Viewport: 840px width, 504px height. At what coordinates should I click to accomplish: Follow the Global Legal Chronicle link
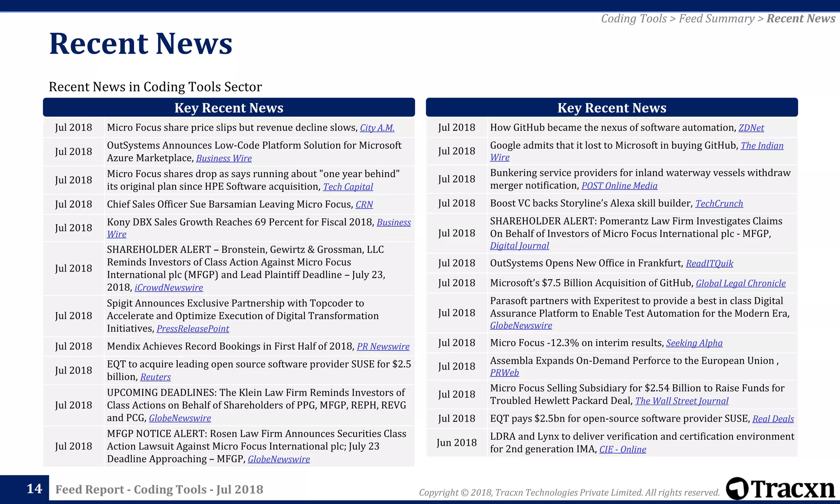coord(741,283)
